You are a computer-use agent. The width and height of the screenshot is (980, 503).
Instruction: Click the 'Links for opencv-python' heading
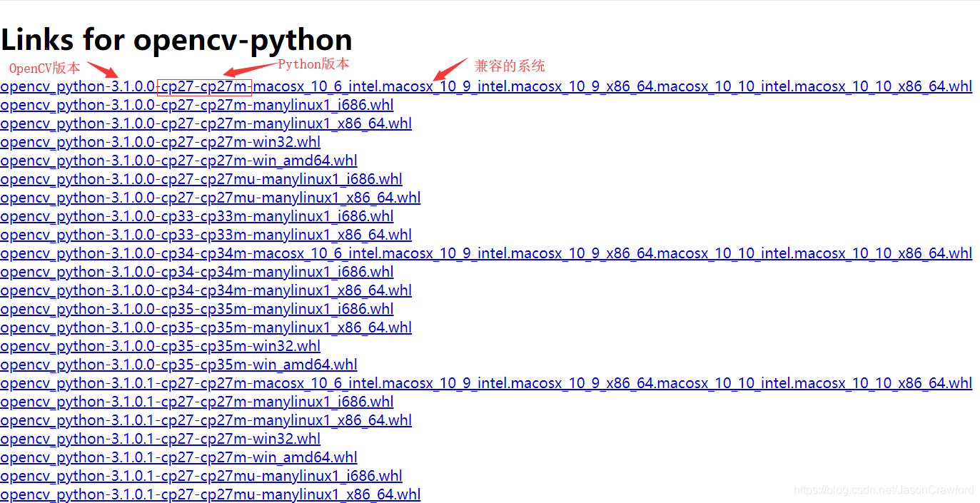pos(176,40)
